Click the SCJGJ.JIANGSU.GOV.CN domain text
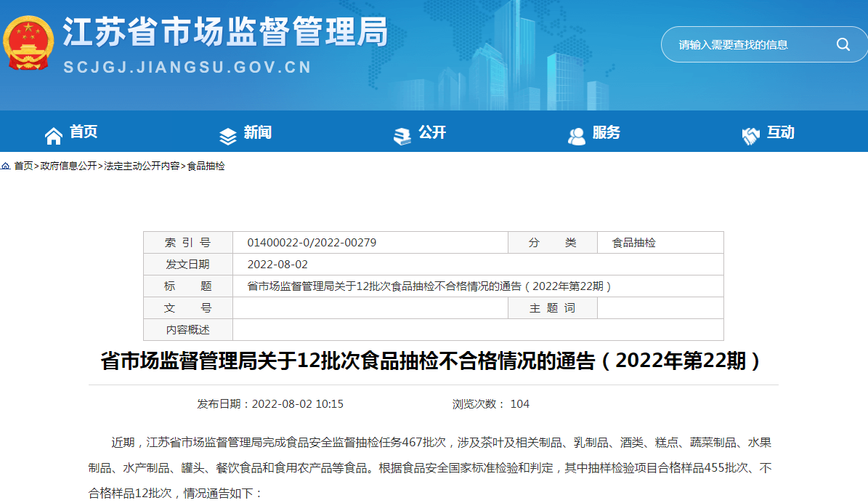868x503 pixels. coord(187,68)
